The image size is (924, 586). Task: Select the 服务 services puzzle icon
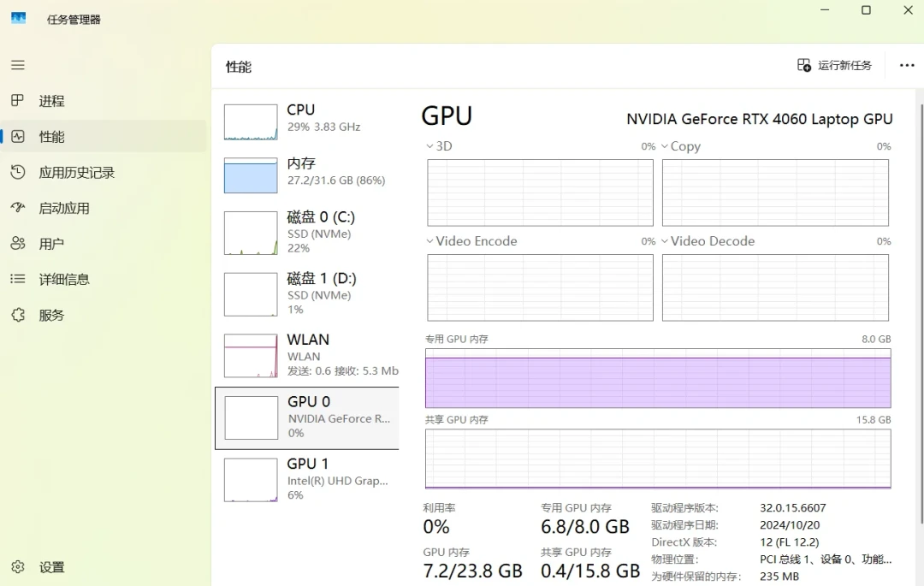tap(18, 315)
